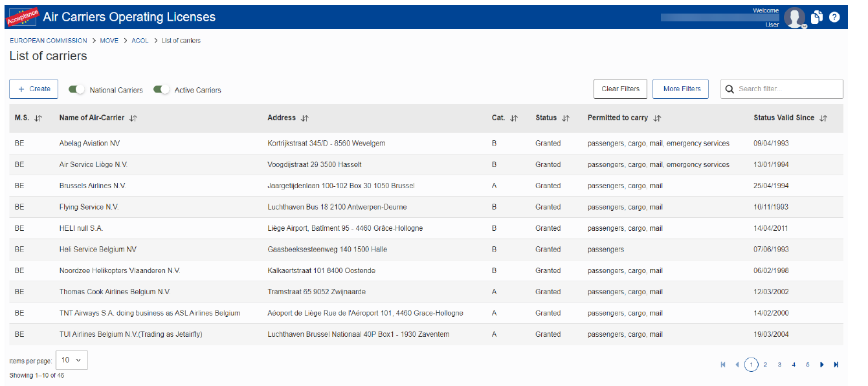Select HELI null S.A. carrier

click(x=81, y=228)
